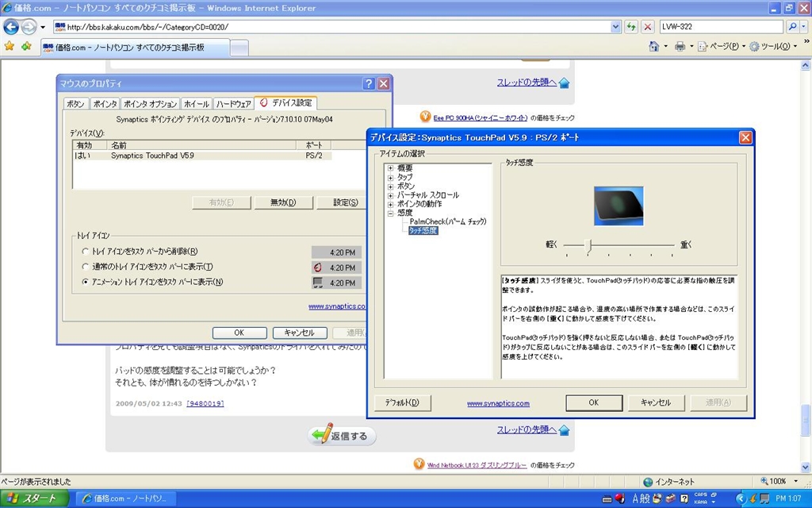The width and height of the screenshot is (812, 508).
Task: Click the lower up-arrow icon beside スレッドの先頭へ
Action: coord(565,430)
